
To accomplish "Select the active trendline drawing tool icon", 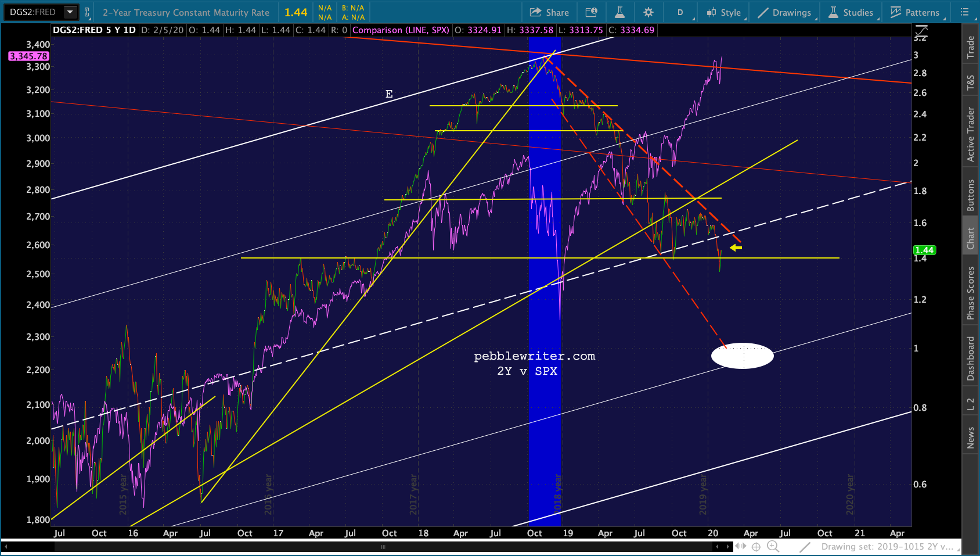I will (805, 547).
